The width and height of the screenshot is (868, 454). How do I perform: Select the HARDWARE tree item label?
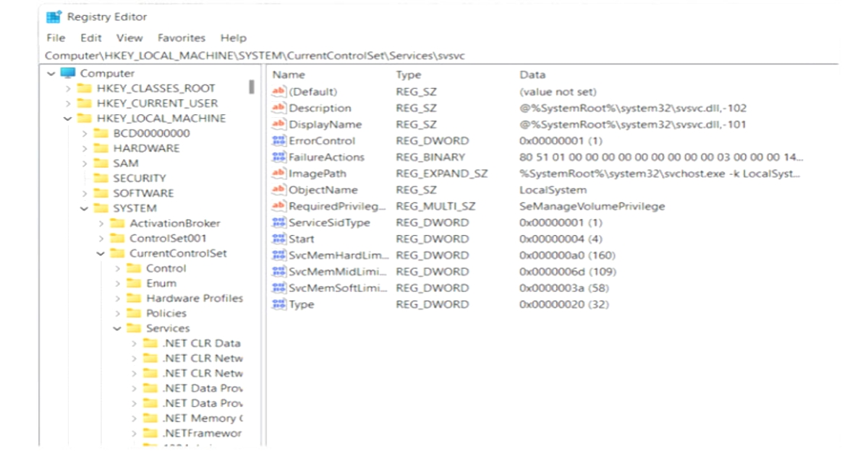tap(147, 148)
